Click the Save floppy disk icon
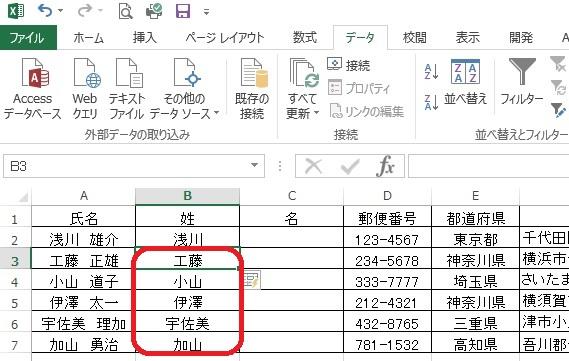Image resolution: width=569 pixels, height=361 pixels. [183, 11]
